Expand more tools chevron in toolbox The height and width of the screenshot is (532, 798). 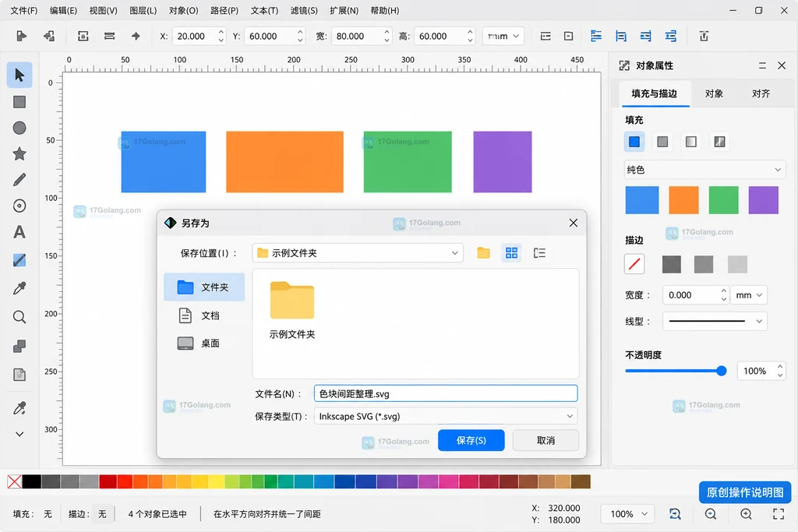[x=19, y=434]
